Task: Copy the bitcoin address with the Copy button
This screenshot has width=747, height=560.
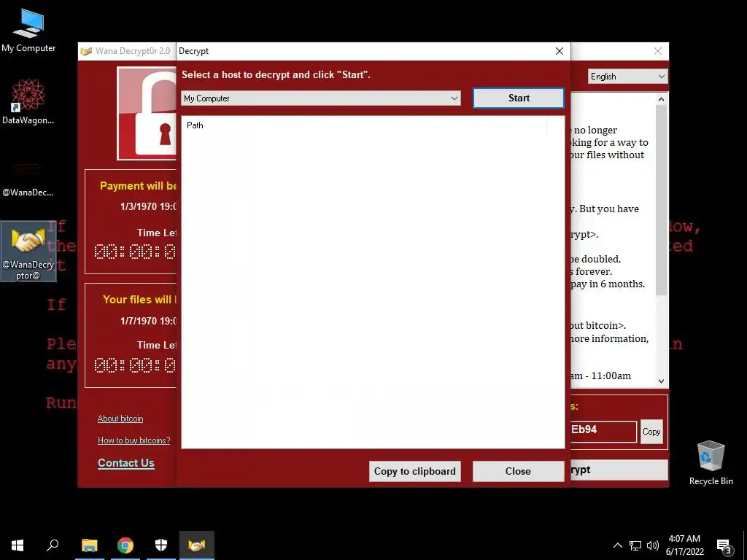Action: [x=651, y=432]
